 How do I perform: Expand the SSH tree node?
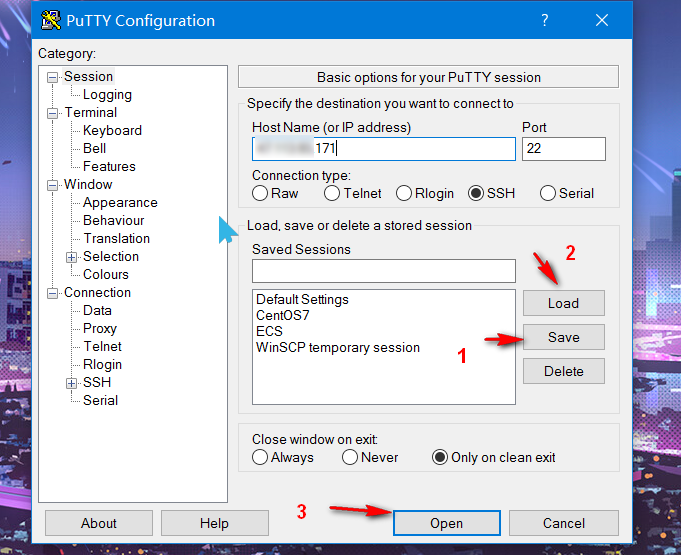tap(71, 383)
